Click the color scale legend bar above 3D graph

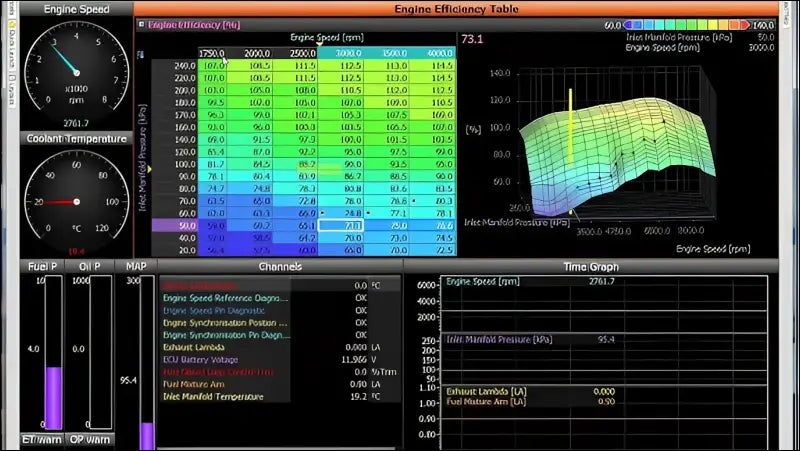708,24
